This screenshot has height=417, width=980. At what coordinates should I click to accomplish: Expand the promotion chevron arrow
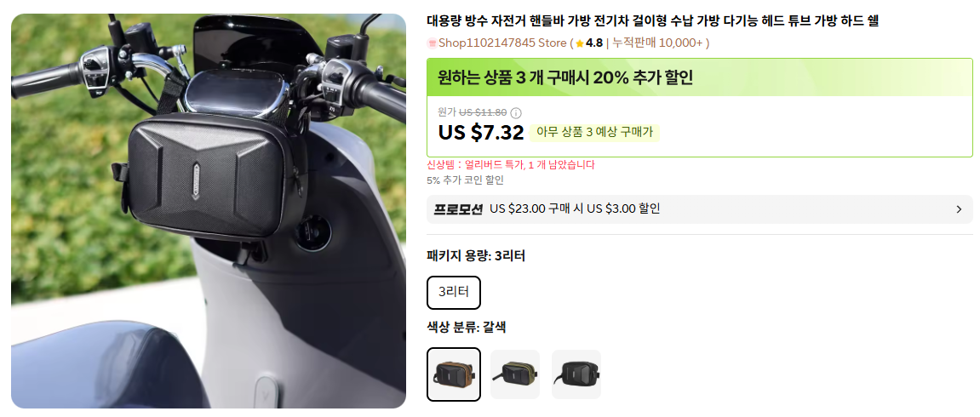click(959, 209)
